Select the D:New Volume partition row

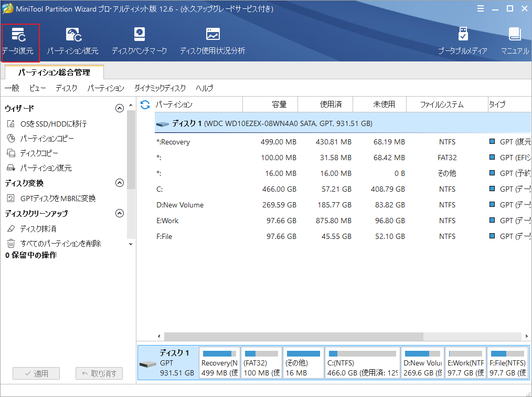[236, 205]
